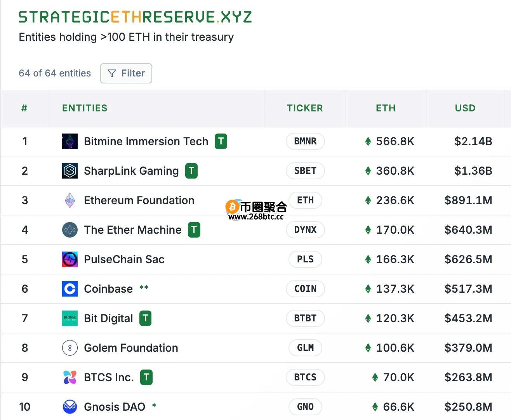Select the BMNR ticker pill
511x420 pixels.
(x=305, y=141)
